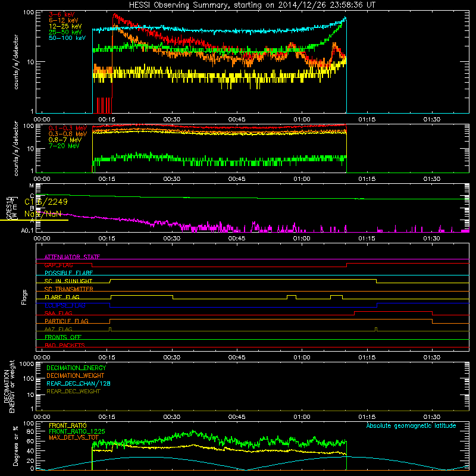Image resolution: width=476 pixels, height=476 pixels.
Task: Click the 00:15 tick under the keV panel
Action: click(107, 120)
